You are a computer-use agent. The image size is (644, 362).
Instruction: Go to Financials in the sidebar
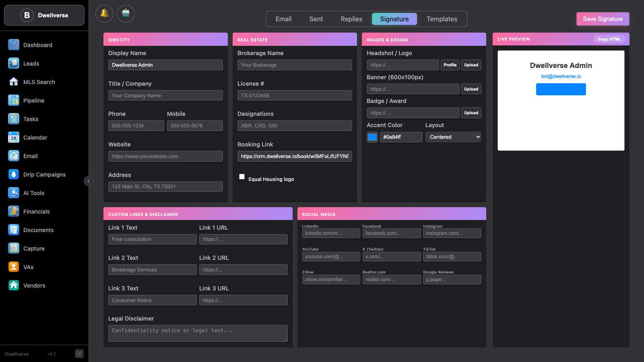[36, 212]
